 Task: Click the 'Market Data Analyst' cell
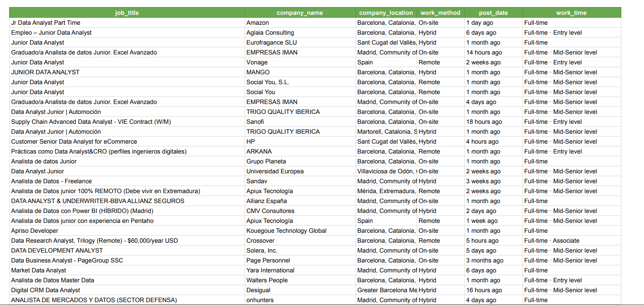coord(127,270)
